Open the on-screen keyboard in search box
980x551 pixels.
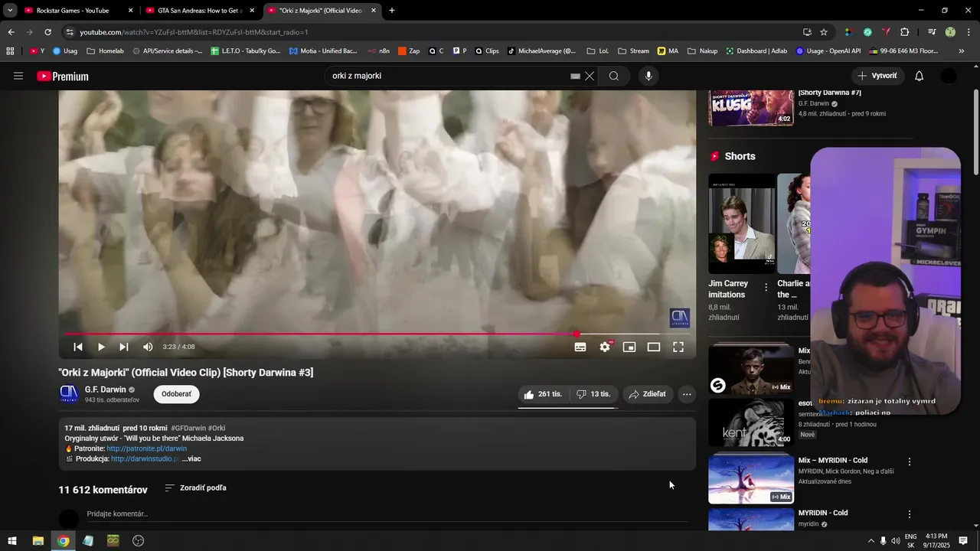[575, 76]
